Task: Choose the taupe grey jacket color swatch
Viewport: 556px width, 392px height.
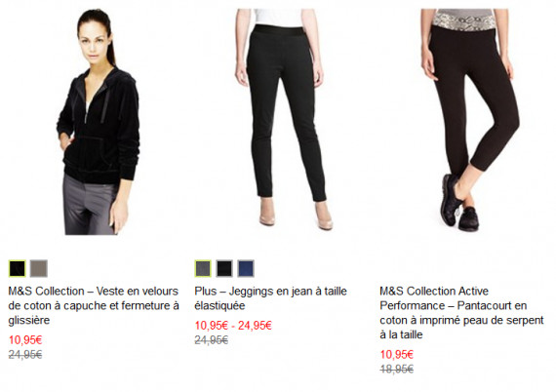Action: (39, 268)
